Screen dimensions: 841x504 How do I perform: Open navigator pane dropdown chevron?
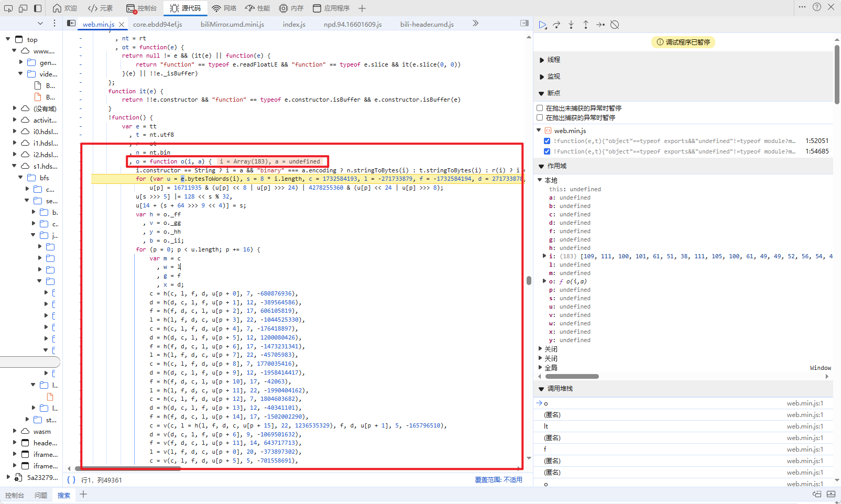tap(40, 23)
